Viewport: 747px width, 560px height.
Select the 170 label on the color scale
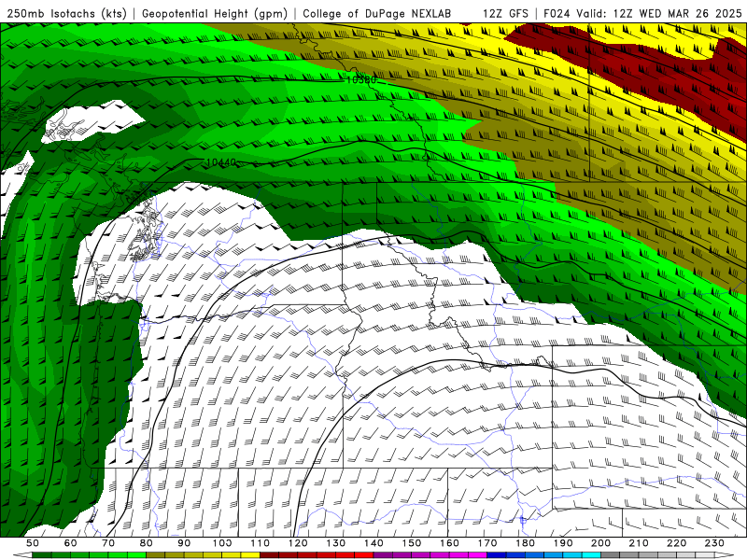(487, 543)
